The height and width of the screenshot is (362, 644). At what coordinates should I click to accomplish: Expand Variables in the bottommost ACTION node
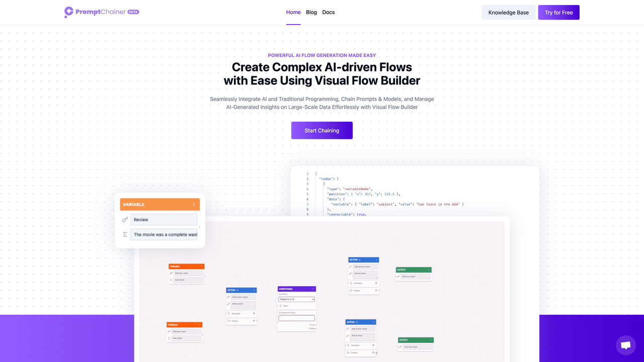click(373, 345)
